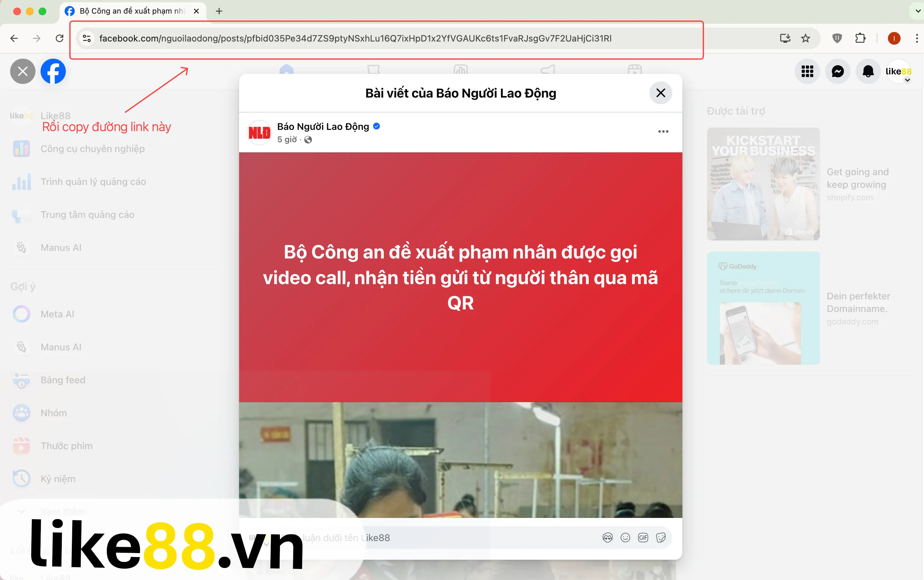Screen dimensions: 924x580
Task: Click the install app icon in address bar
Action: [x=785, y=38]
